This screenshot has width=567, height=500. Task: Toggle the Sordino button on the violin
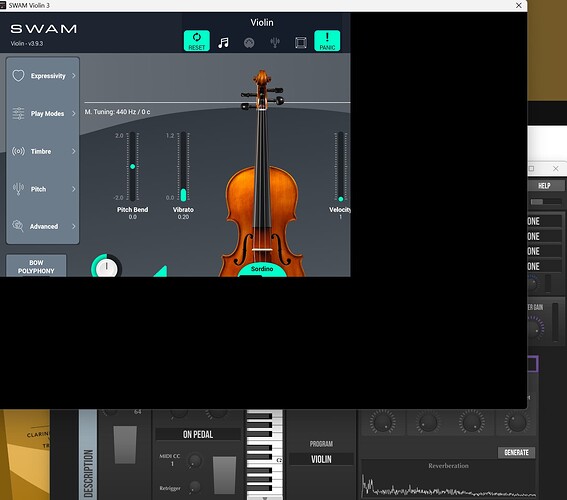pyautogui.click(x=262, y=270)
